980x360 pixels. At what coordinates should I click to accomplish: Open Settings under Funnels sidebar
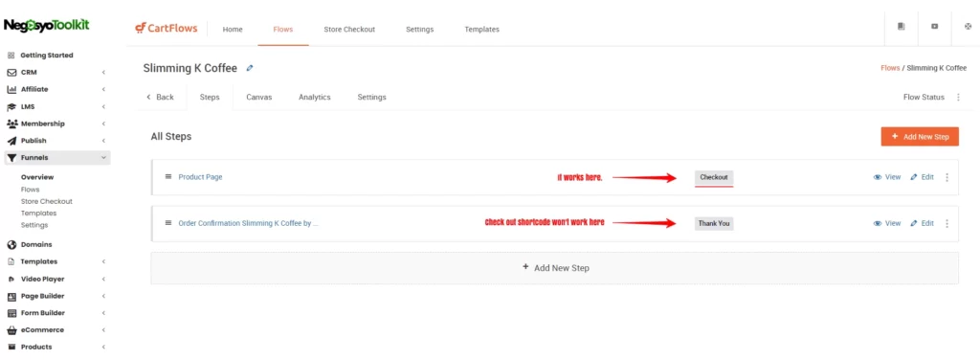click(x=33, y=225)
